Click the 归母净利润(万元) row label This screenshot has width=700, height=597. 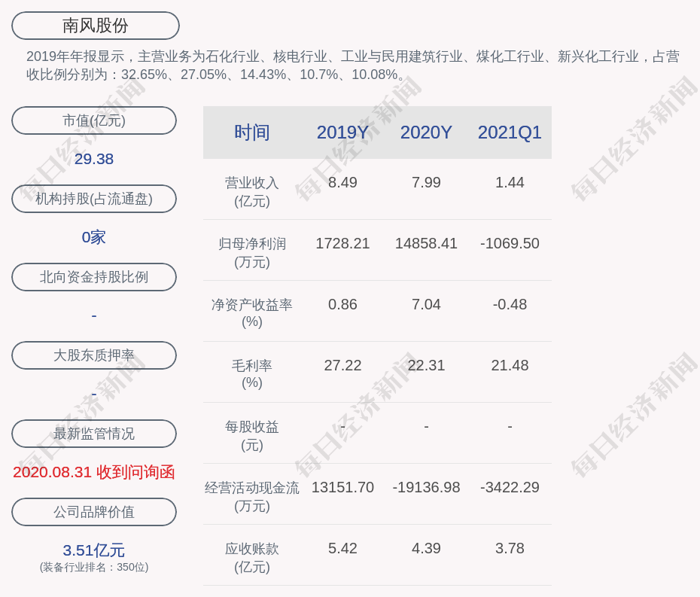pyautogui.click(x=252, y=253)
